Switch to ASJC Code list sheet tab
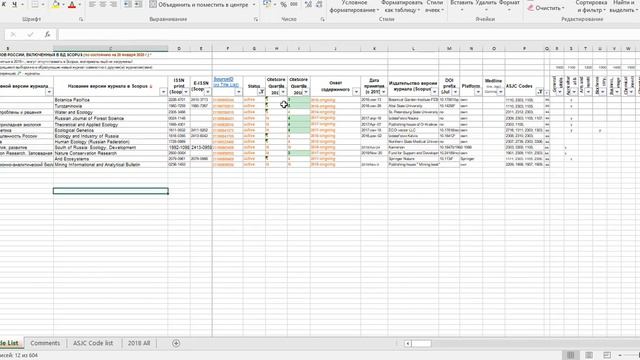 click(93, 343)
